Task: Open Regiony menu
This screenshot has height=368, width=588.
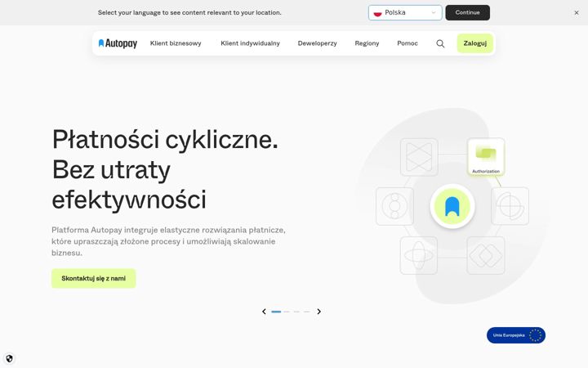Action: [367, 43]
